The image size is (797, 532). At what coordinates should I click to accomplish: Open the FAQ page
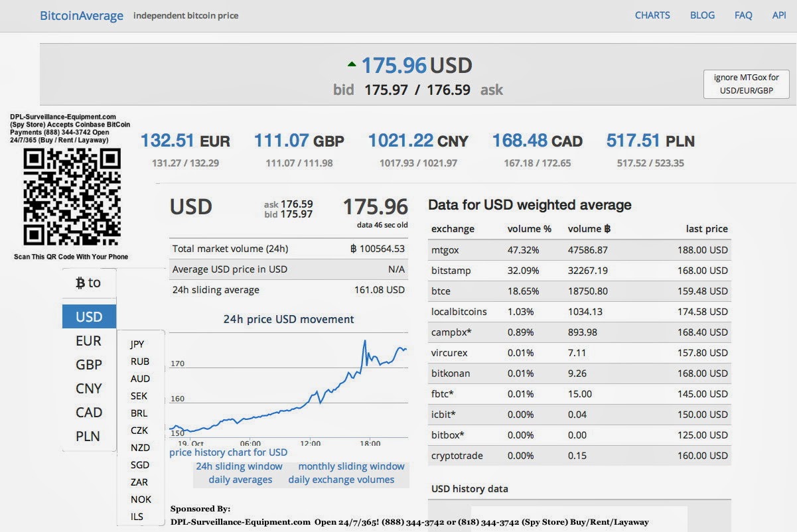tap(743, 15)
